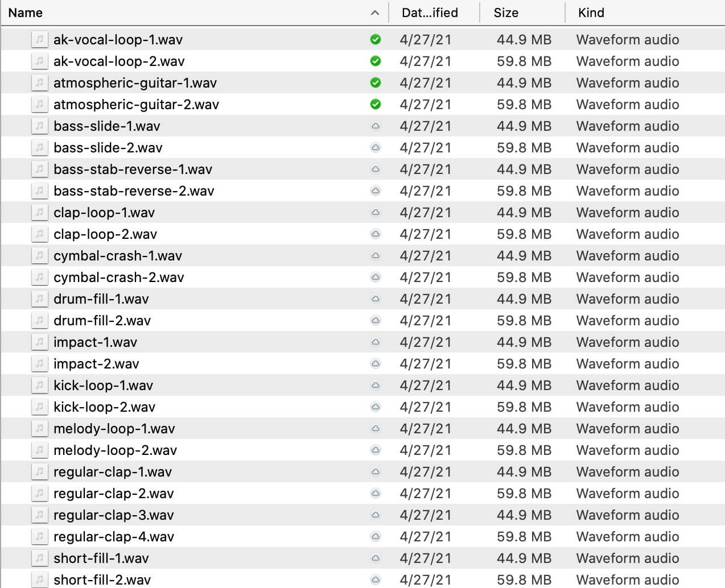Click the cloud status icon for bass-slide-1.wav
The width and height of the screenshot is (725, 588).
coord(375,126)
